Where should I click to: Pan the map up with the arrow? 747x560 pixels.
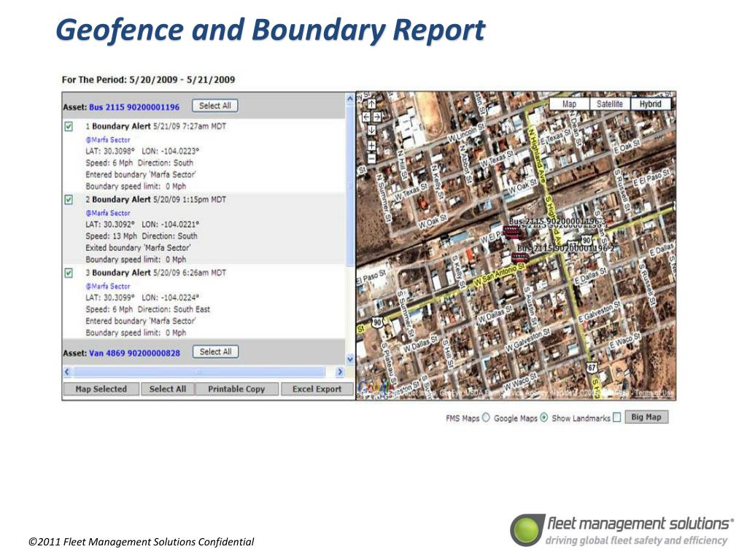click(371, 104)
